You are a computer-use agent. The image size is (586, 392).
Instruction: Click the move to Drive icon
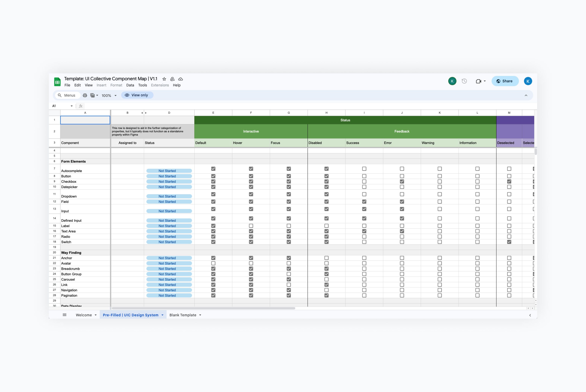[x=172, y=79]
